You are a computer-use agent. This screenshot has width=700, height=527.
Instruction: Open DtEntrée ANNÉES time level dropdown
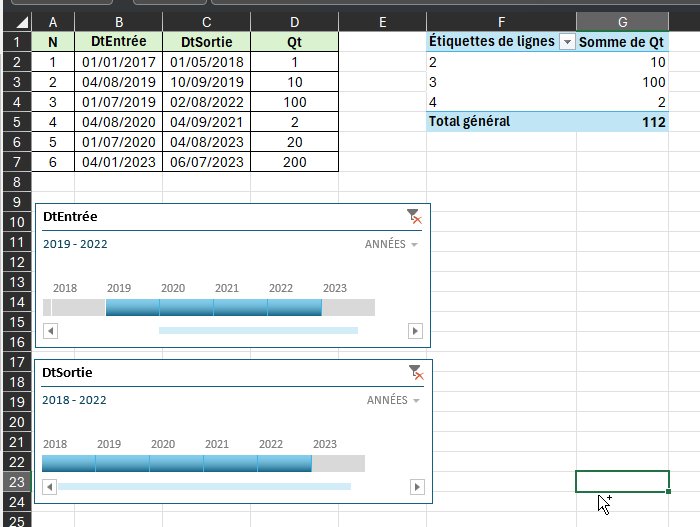[x=391, y=244]
